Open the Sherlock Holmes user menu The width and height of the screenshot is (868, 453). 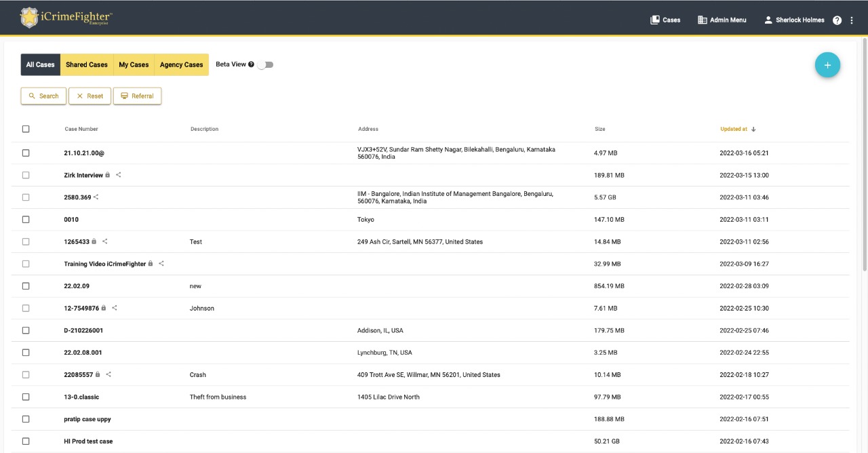(x=794, y=20)
